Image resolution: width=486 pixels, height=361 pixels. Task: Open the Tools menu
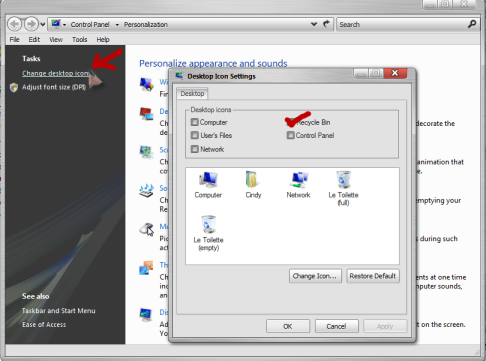click(x=80, y=39)
